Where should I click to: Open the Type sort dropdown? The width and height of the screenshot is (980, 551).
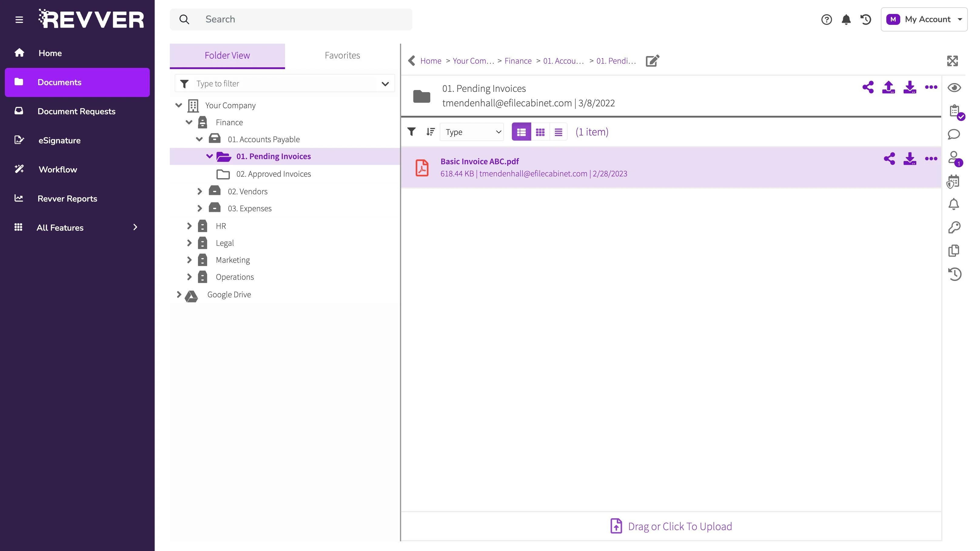[x=472, y=132]
